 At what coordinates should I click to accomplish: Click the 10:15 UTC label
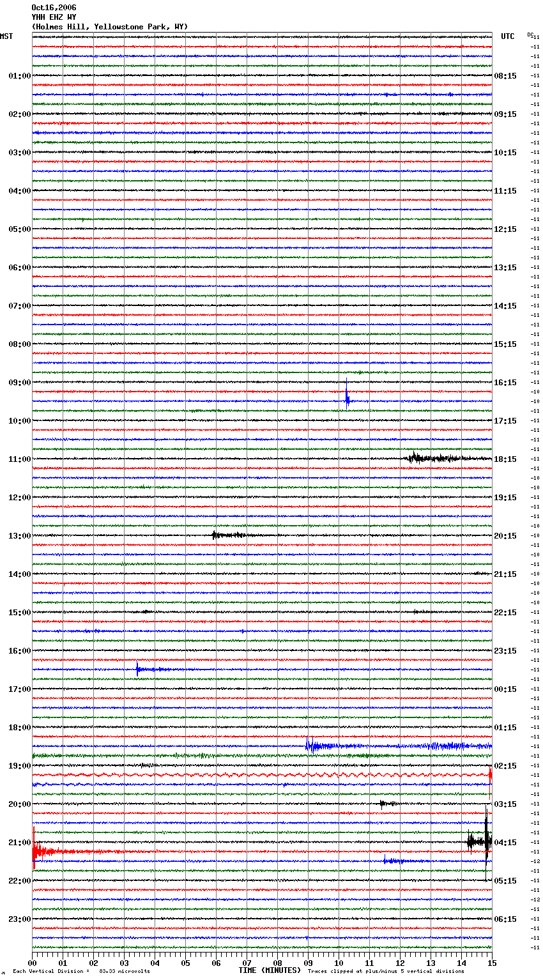(505, 153)
